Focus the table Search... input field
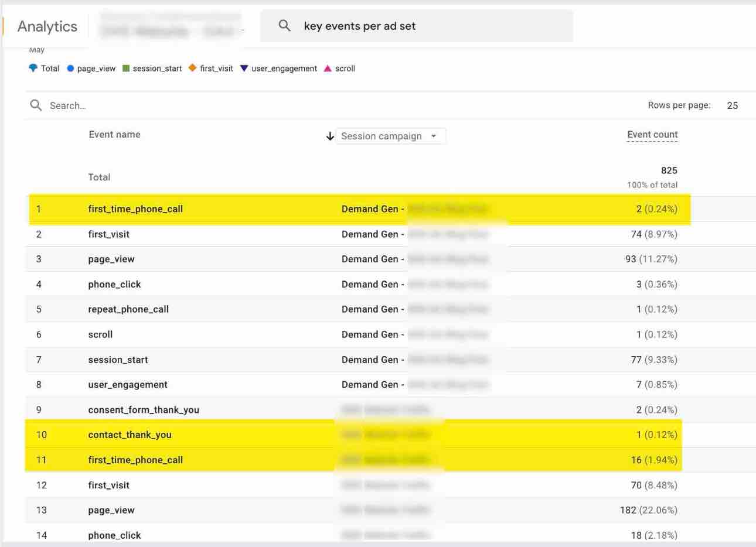The width and height of the screenshot is (756, 547). click(x=68, y=106)
